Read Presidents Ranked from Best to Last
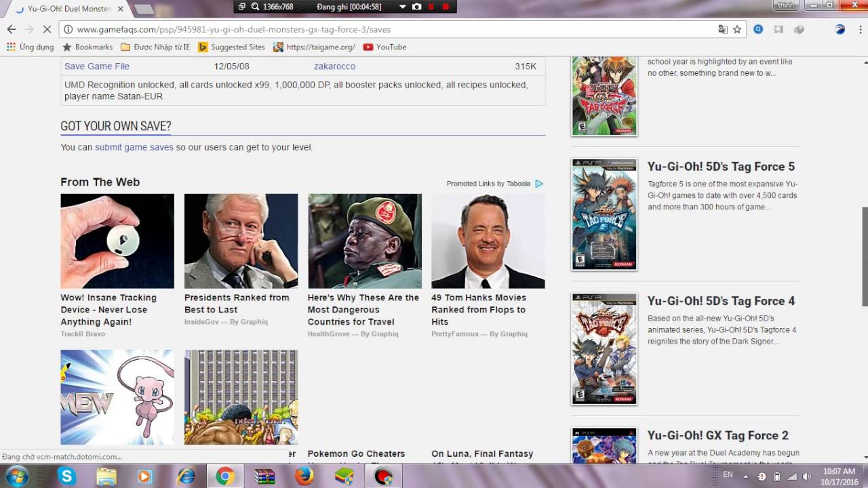 [237, 304]
